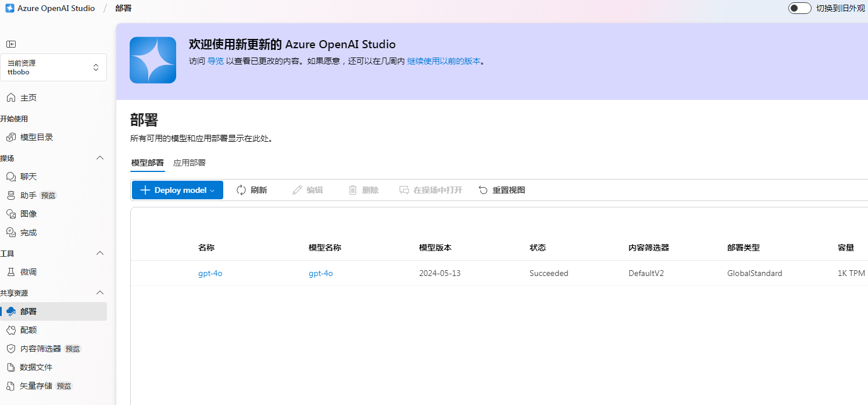Viewport: 868px width, 405px height.
Task: Click the GlobalStandard deployment type cell
Action: point(755,273)
